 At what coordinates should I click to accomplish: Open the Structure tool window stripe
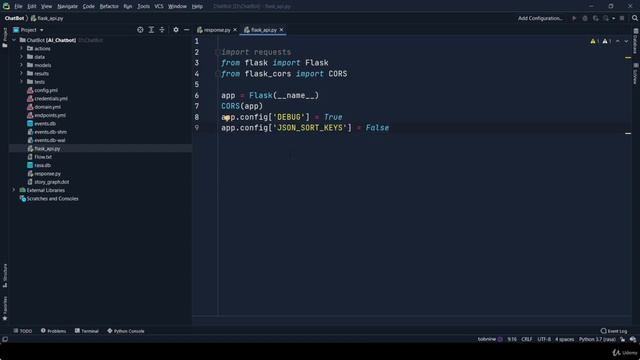tap(5, 276)
